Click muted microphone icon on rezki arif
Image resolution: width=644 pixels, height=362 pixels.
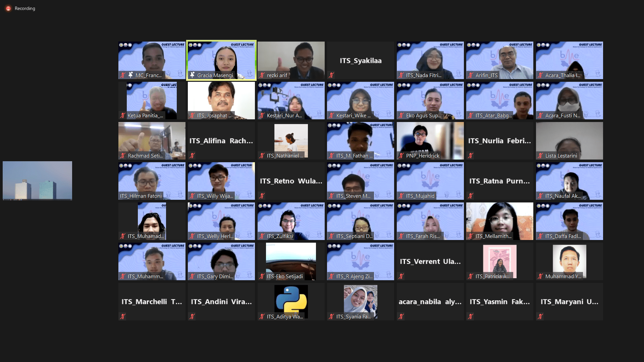[x=262, y=75]
